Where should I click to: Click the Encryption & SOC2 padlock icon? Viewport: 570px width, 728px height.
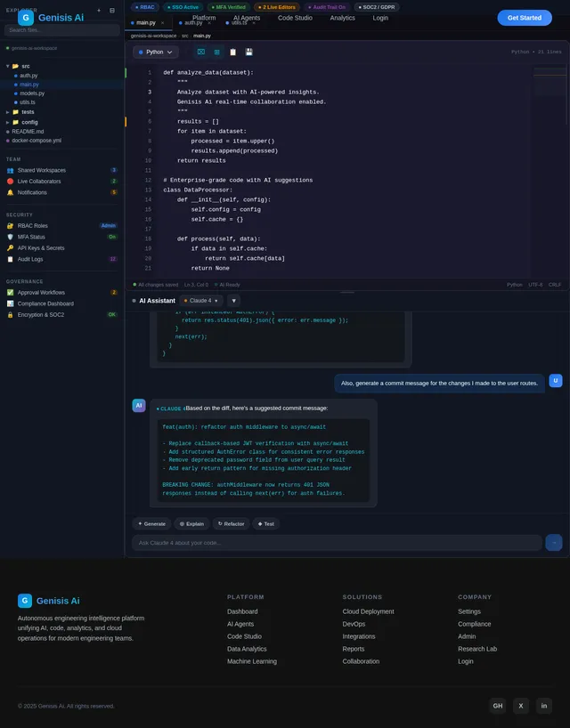[x=10, y=315]
